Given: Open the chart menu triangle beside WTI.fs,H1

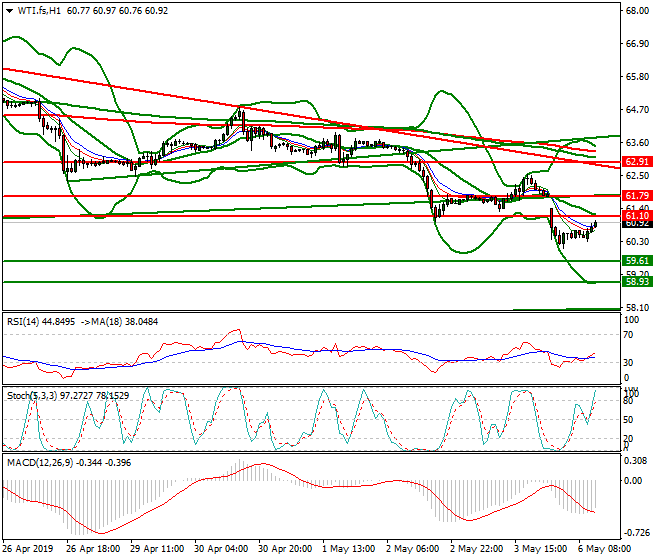Looking at the screenshot, I should click(9, 11).
